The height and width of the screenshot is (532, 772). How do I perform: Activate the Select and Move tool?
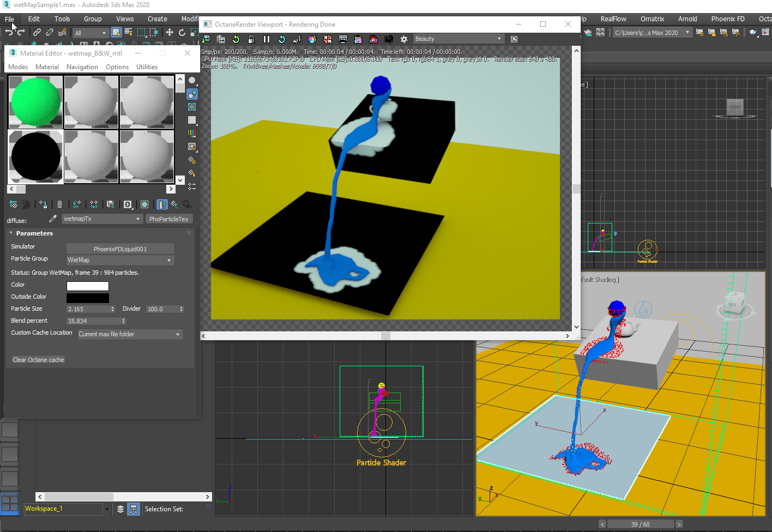pyautogui.click(x=170, y=33)
